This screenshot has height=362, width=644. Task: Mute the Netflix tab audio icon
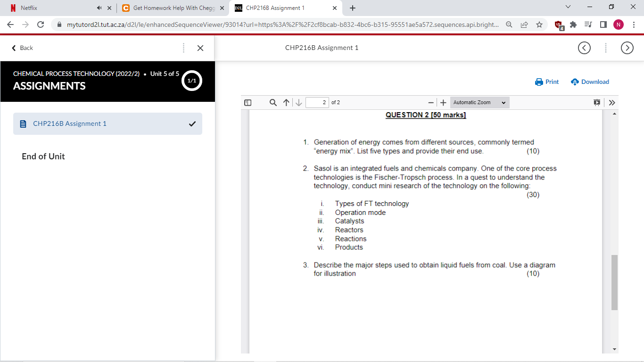99,8
